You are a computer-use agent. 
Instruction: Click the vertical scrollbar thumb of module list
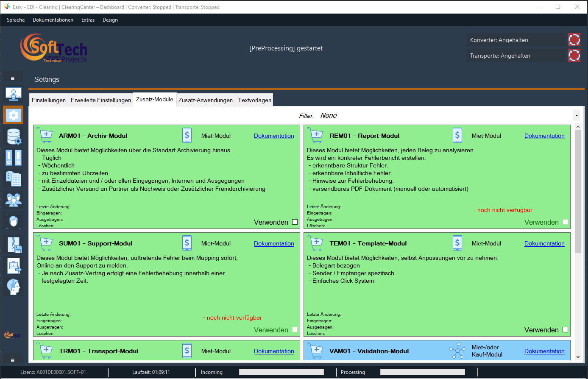(578, 192)
